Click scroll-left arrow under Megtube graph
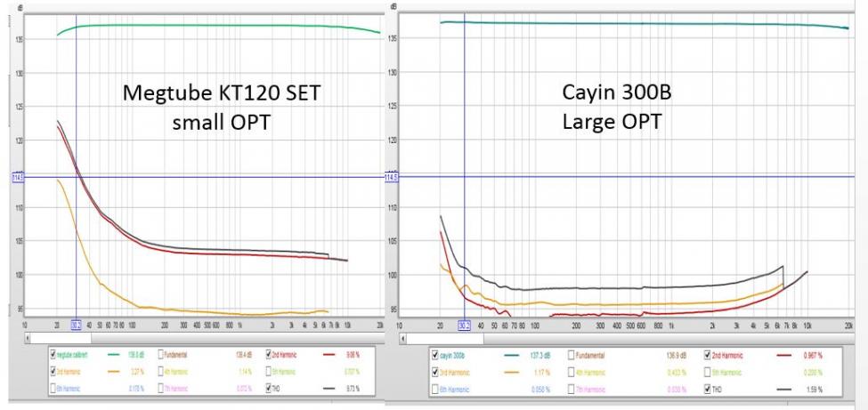 coord(27,338)
